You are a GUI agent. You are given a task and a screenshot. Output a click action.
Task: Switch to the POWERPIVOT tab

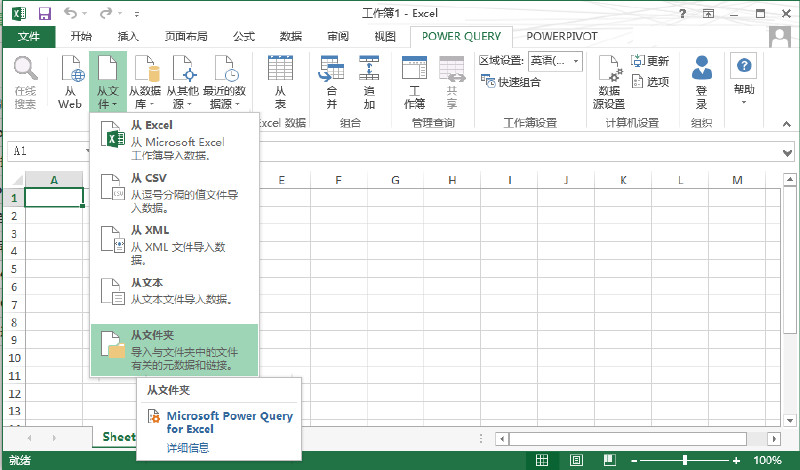562,36
